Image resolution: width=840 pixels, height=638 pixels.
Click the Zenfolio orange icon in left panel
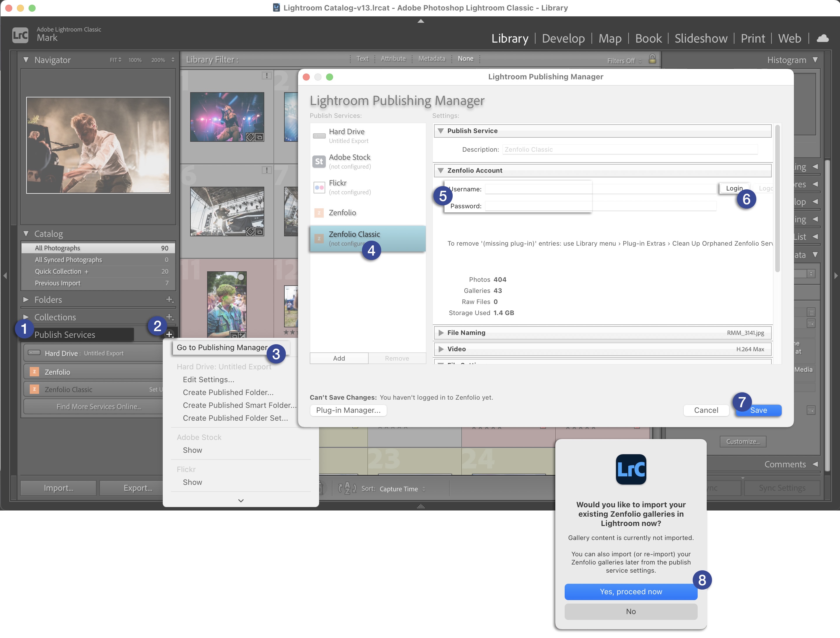tap(34, 372)
